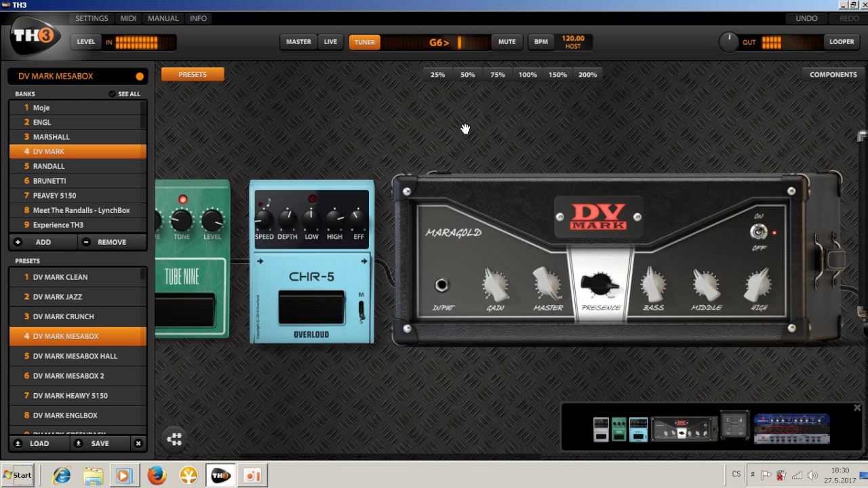This screenshot has width=868, height=488.
Task: Click the MASTER button
Action: [298, 42]
